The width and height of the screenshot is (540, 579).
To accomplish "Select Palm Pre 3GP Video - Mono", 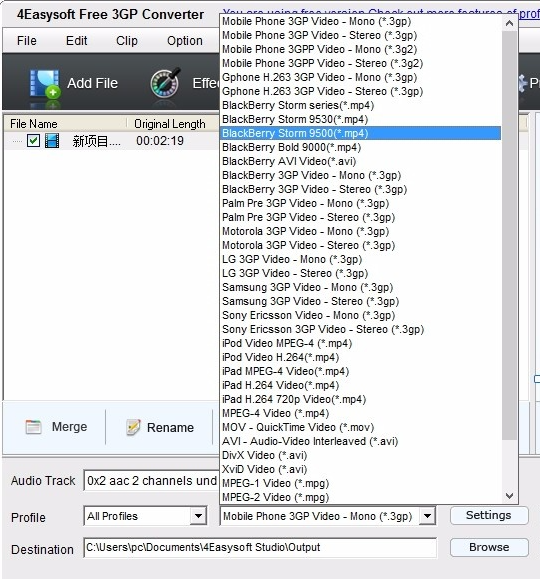I will (x=360, y=203).
